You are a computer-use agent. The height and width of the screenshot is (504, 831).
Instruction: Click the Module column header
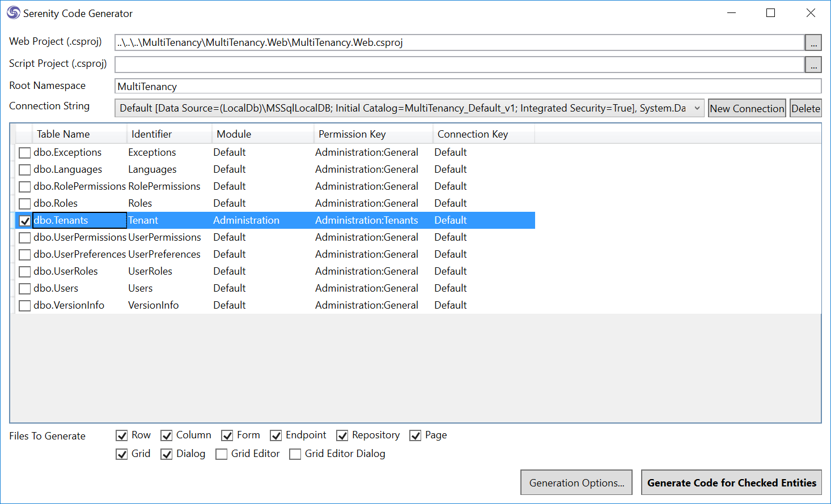234,134
